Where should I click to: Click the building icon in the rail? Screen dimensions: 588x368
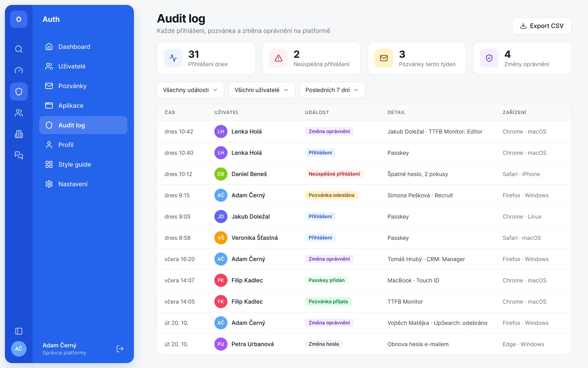19,134
